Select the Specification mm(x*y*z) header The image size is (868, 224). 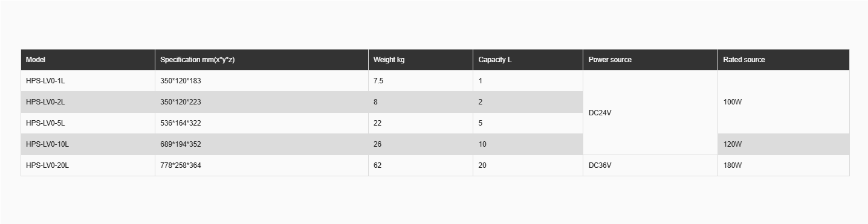click(x=262, y=60)
